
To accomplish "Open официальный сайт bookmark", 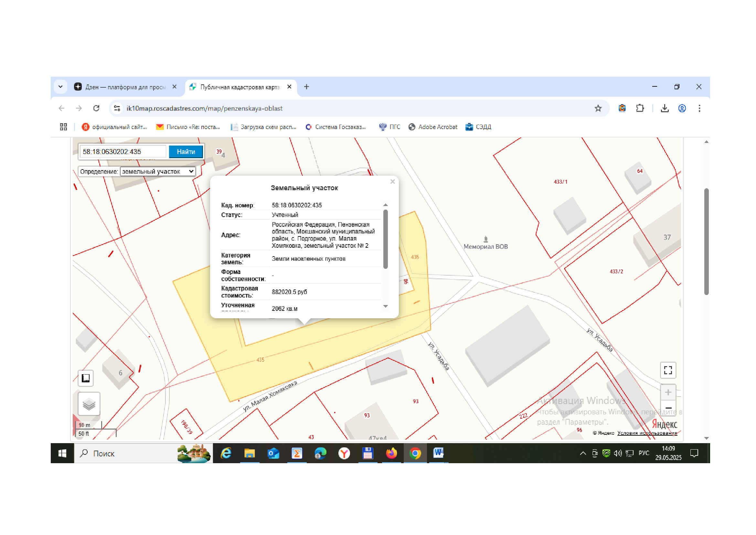I will [x=114, y=127].
